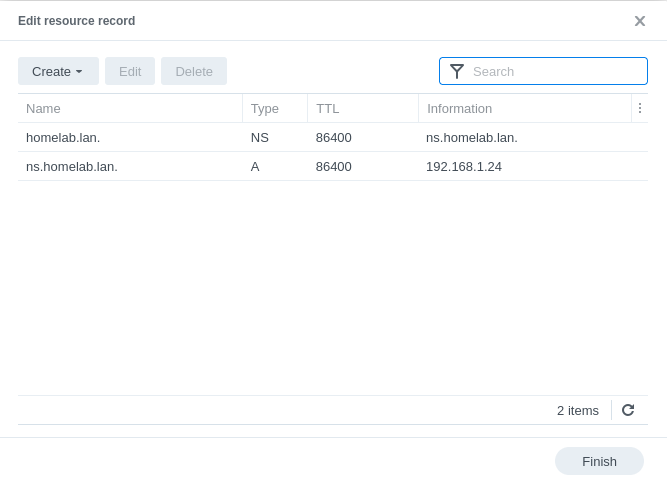Click the Edit button

[x=130, y=71]
